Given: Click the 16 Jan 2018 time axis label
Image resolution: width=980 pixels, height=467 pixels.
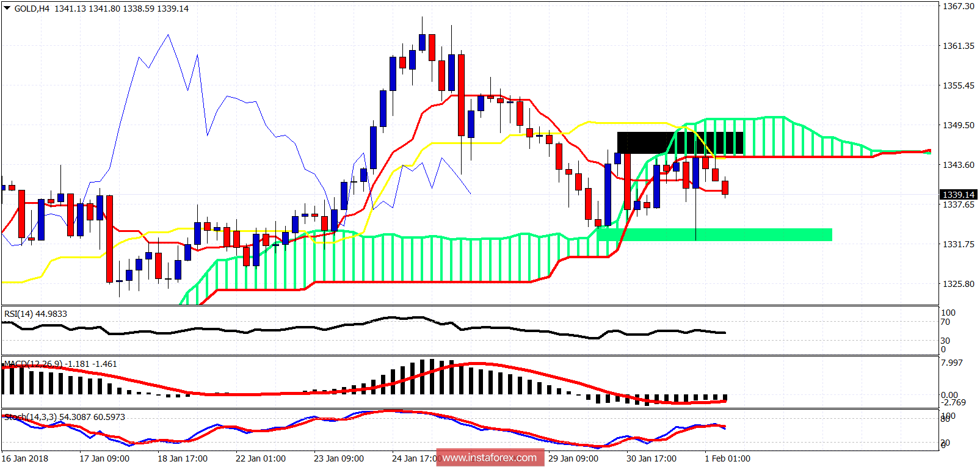Looking at the screenshot, I should click(x=25, y=458).
